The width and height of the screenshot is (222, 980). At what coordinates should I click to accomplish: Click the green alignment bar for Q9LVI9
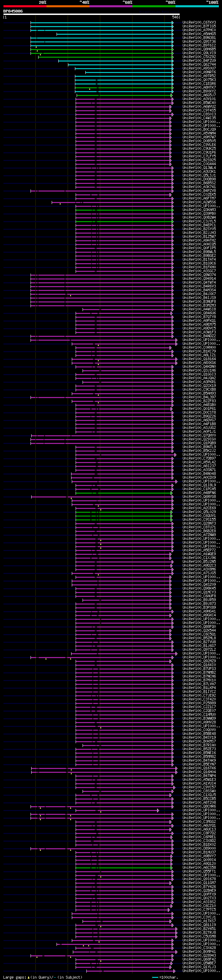[x=102, y=53]
